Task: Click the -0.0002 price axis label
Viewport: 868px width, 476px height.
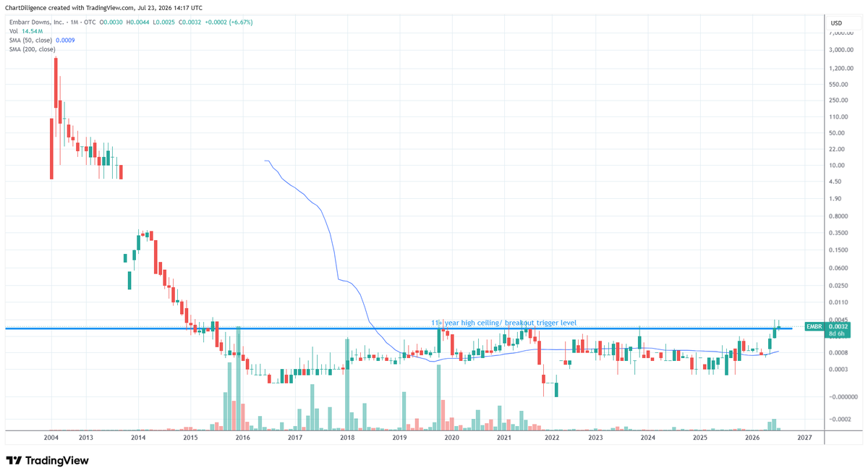Action: [840, 420]
